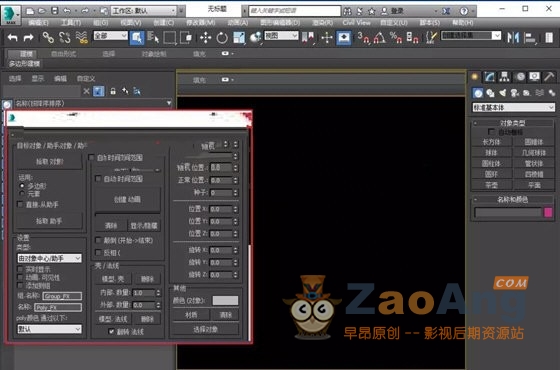Open the 帮助(H) menu
560x370 pixels.
click(x=462, y=22)
